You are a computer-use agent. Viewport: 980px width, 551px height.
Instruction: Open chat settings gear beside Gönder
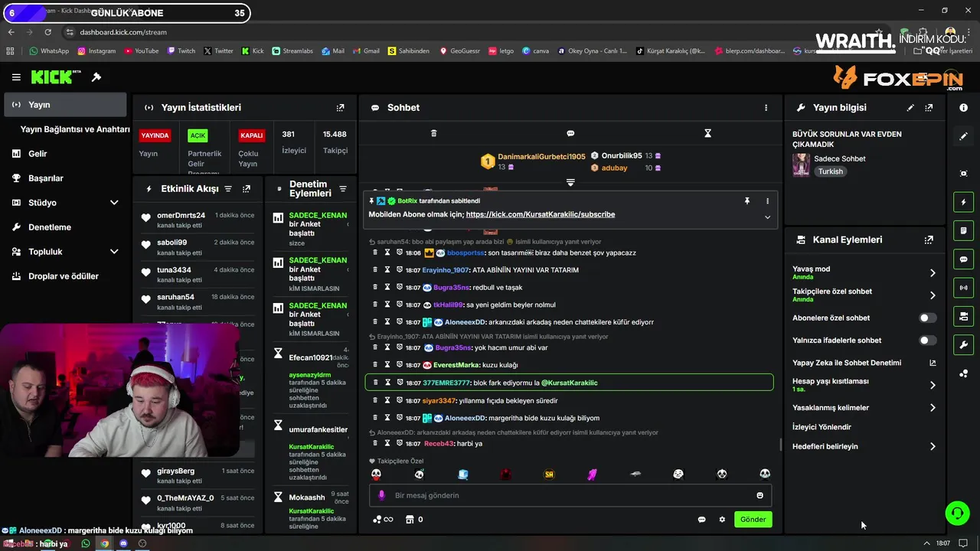pos(722,520)
